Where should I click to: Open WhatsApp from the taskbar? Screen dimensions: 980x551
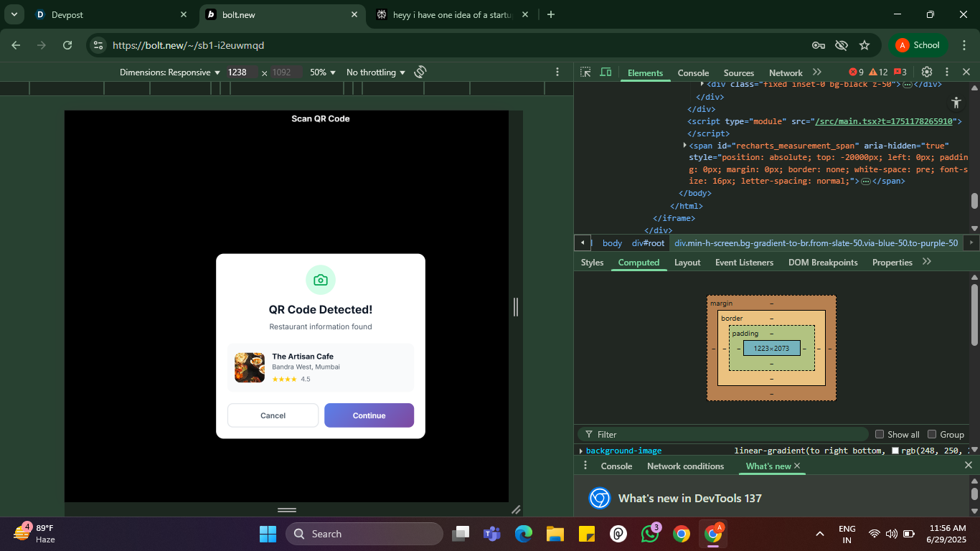point(650,534)
